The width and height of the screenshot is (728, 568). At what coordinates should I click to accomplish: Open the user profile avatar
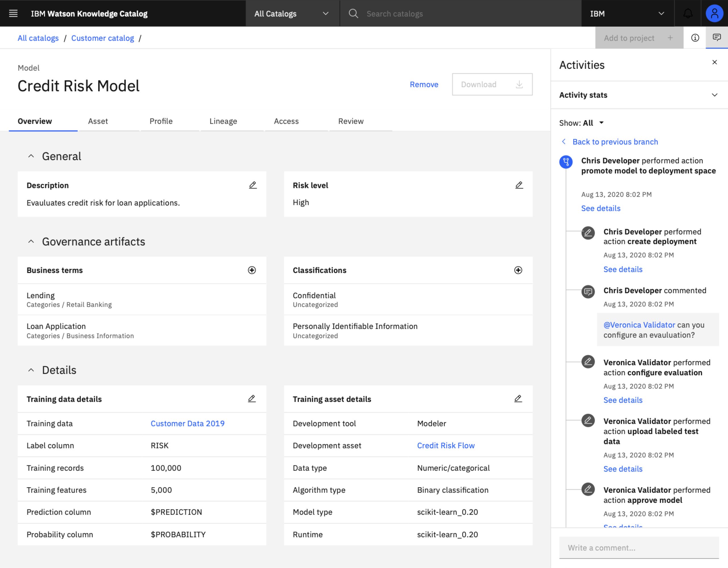[x=714, y=13]
